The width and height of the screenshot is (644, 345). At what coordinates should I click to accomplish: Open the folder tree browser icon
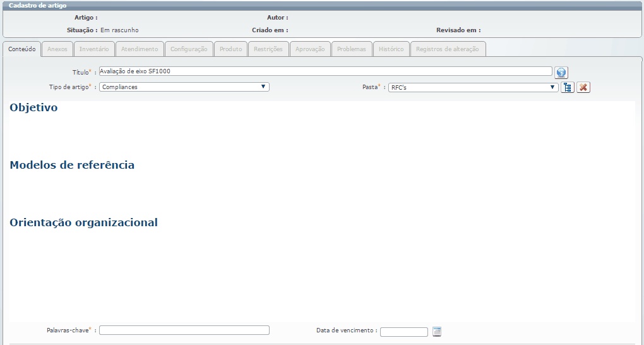click(568, 87)
